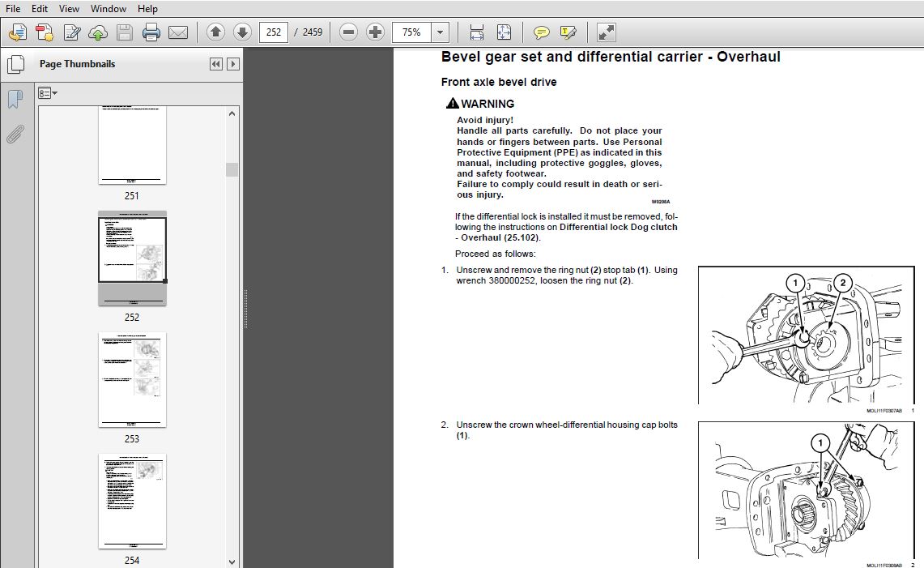This screenshot has width=924, height=568.
Task: Zoom out using the minus button
Action: click(348, 32)
